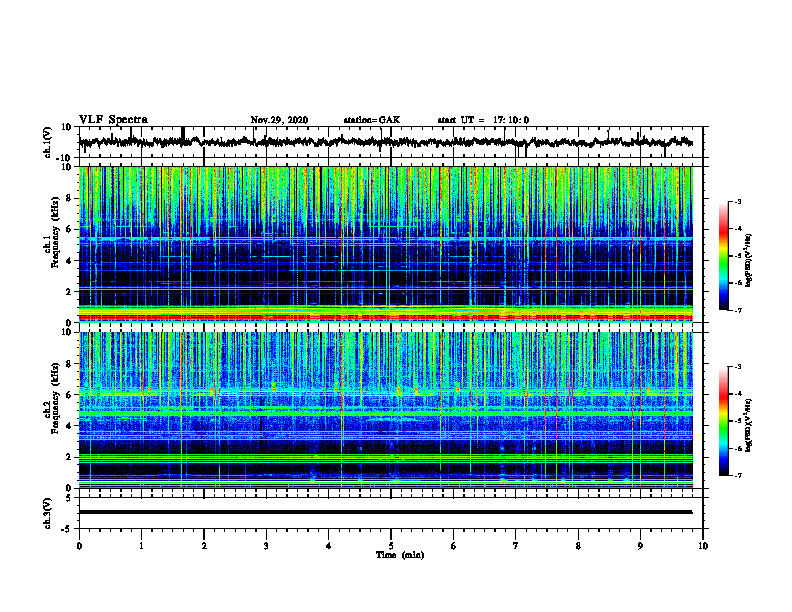Click time axis tick label "10" below the ch.3 panel
This screenshot has height=612, width=792.
pyautogui.click(x=703, y=546)
